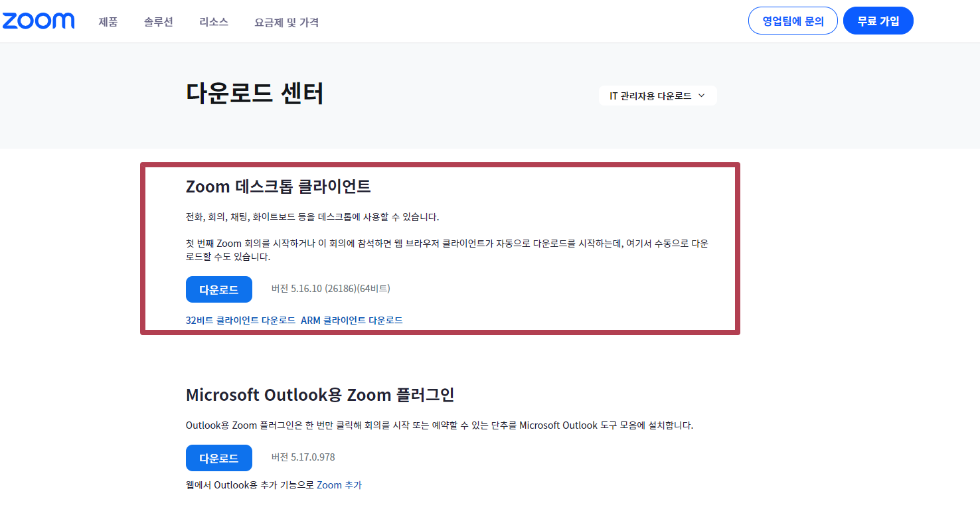Viewport: 980px width, 523px height.
Task: Click the Zoom 데스크톱 클라이언트 heading
Action: (278, 187)
